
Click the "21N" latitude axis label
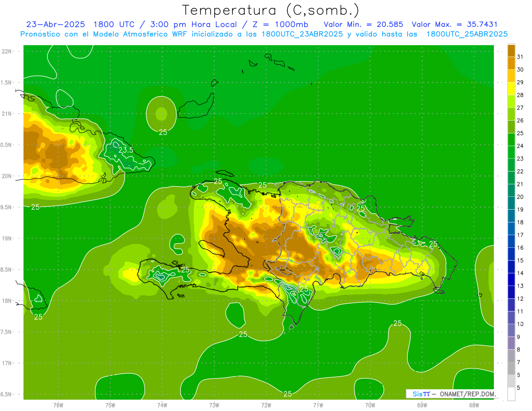click(7, 114)
